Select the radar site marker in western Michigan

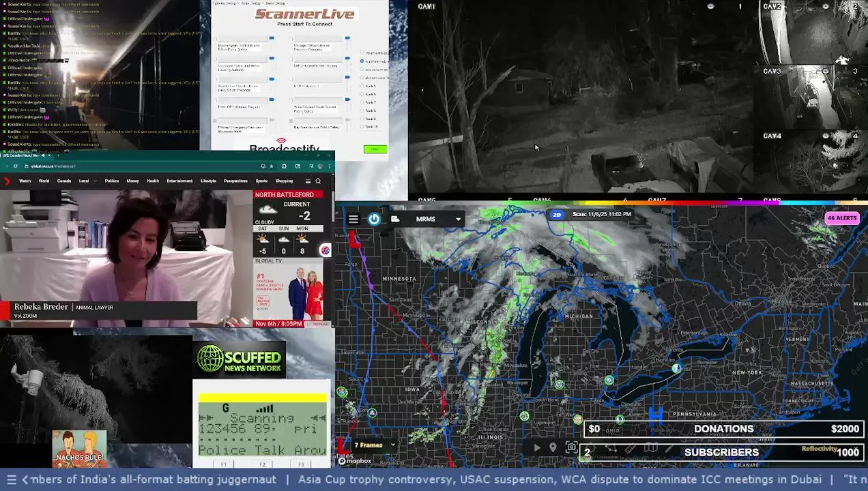coord(559,385)
